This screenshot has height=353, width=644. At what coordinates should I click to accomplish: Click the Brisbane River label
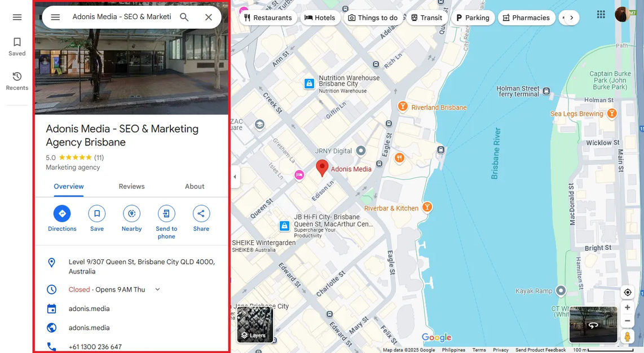pyautogui.click(x=496, y=153)
